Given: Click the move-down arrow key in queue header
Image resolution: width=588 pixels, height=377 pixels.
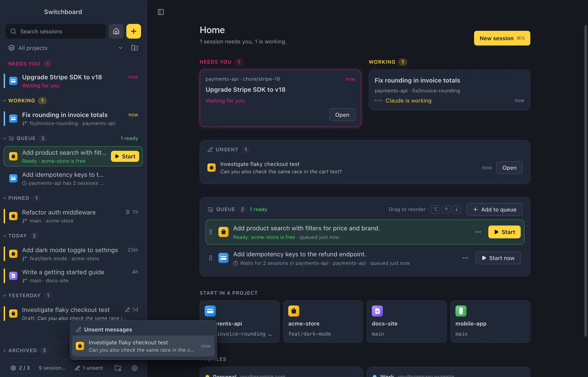Looking at the screenshot, I should coord(457,209).
